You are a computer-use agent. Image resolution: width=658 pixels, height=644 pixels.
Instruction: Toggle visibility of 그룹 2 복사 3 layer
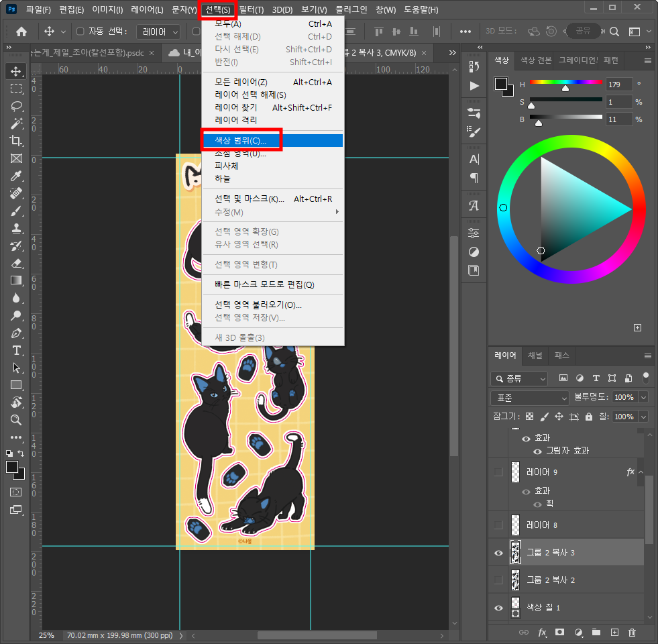click(x=498, y=553)
